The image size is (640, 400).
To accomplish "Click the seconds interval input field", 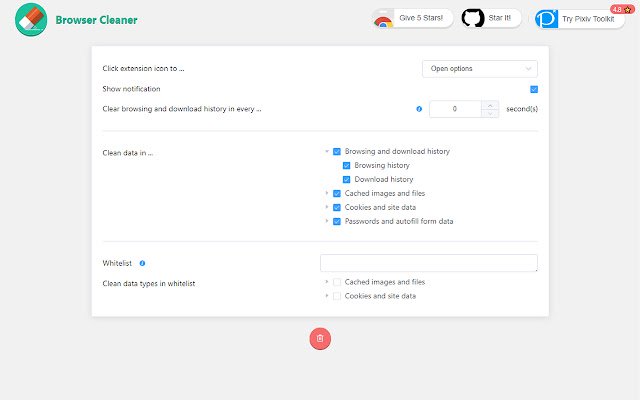I will [455, 109].
